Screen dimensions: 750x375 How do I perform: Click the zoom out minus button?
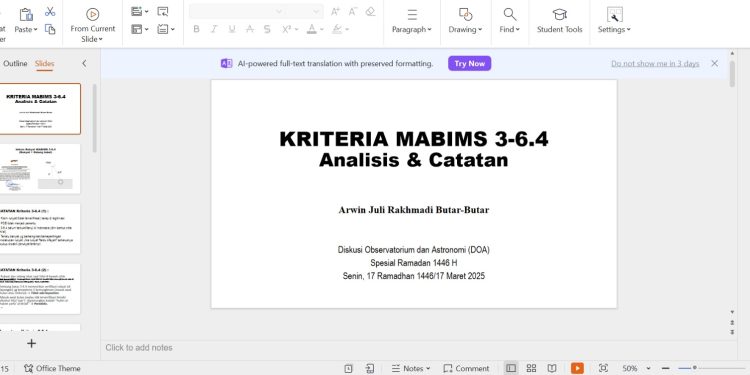[x=665, y=368]
